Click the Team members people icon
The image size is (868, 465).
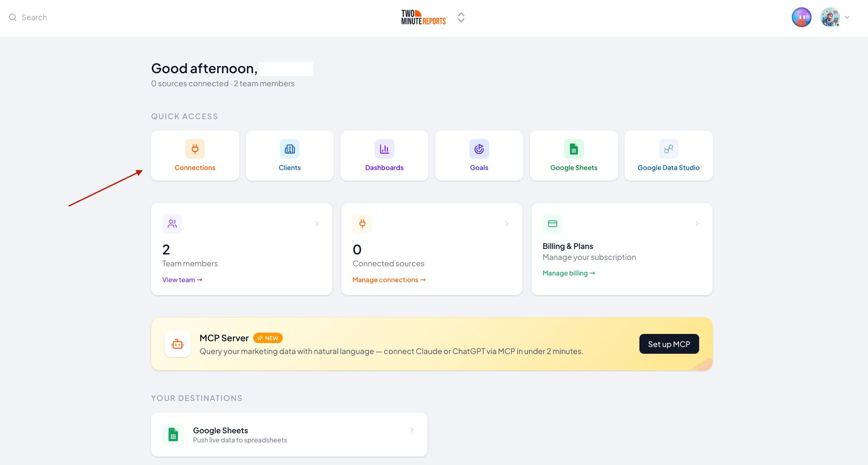(172, 224)
